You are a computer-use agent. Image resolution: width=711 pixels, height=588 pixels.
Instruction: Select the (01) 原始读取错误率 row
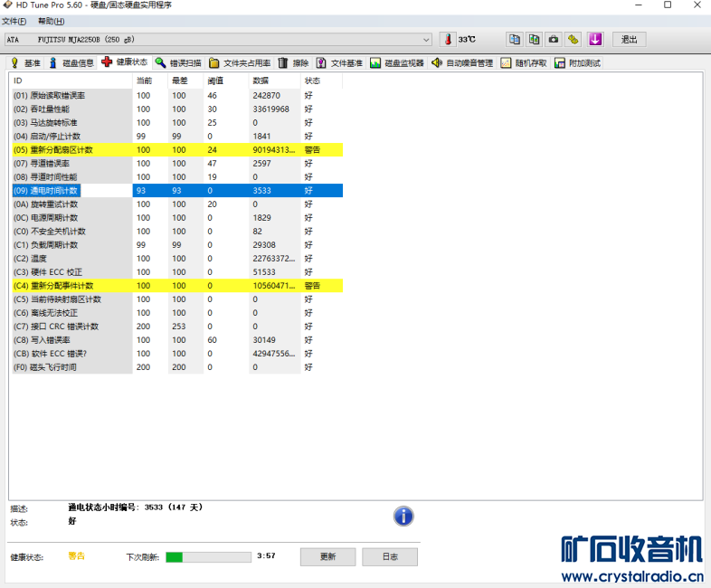tap(177, 96)
